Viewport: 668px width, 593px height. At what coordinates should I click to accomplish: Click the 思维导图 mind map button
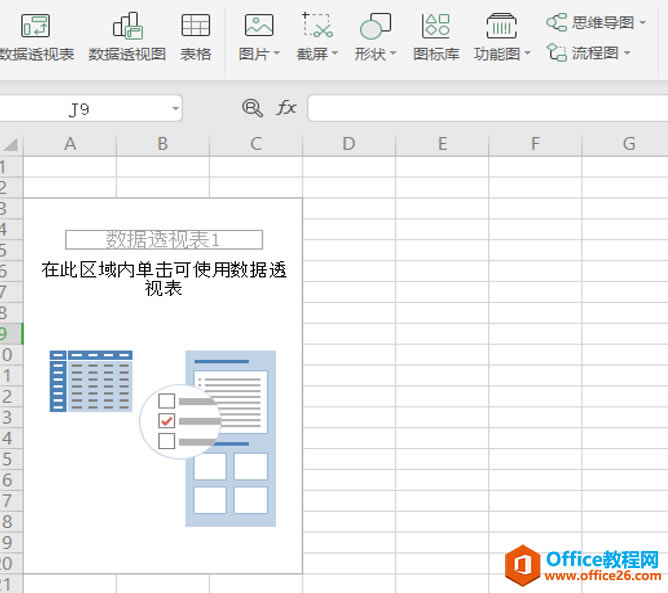pyautogui.click(x=590, y=22)
